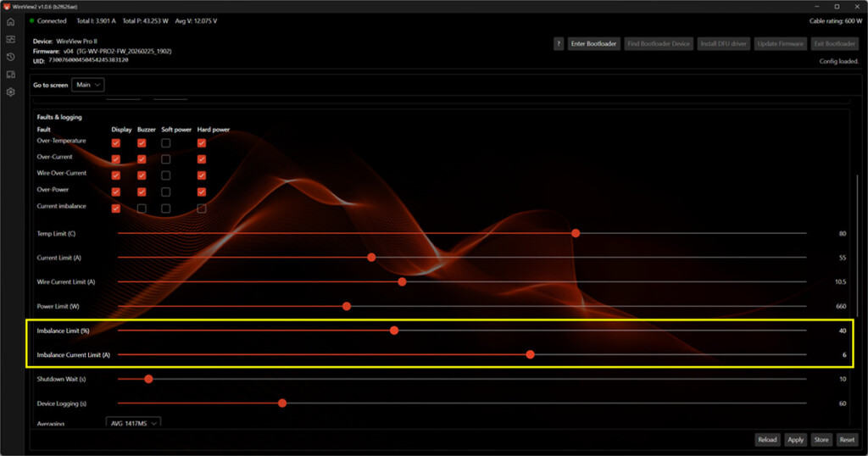Toggle Over-Current Hard power checkbox
The width and height of the screenshot is (868, 456).
202,159
